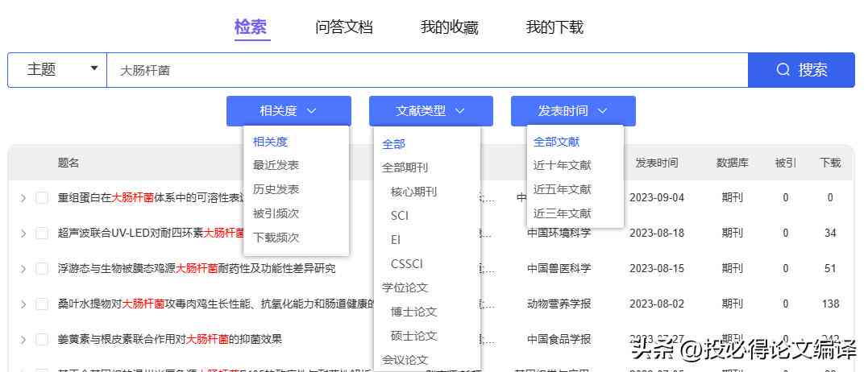Click the 数据库 column header
868x372 pixels.
tap(732, 163)
